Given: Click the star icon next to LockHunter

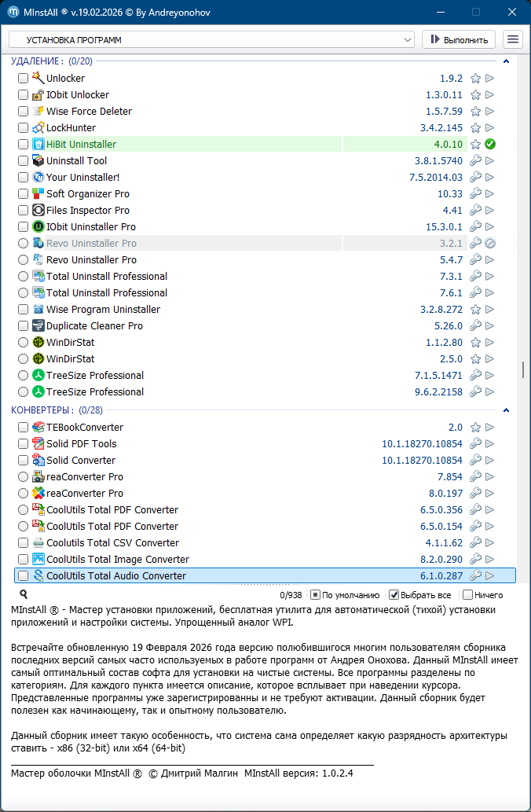Looking at the screenshot, I should coord(475,128).
